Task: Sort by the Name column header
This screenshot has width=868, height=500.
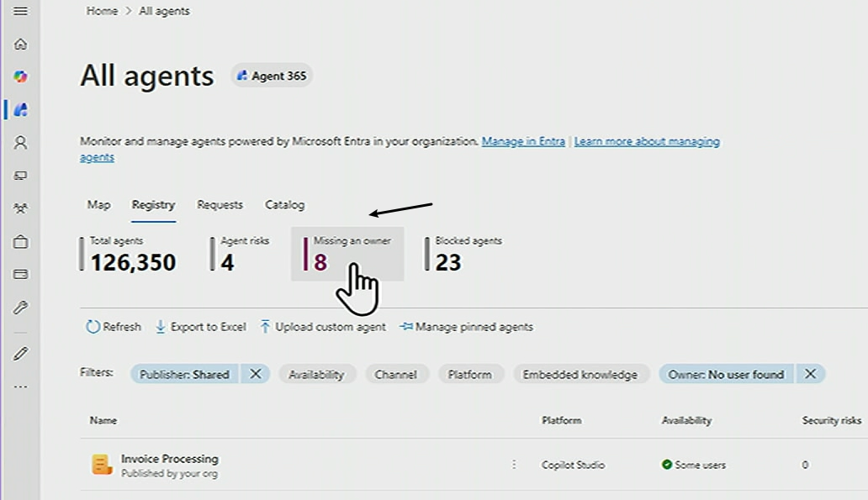Action: tap(103, 420)
